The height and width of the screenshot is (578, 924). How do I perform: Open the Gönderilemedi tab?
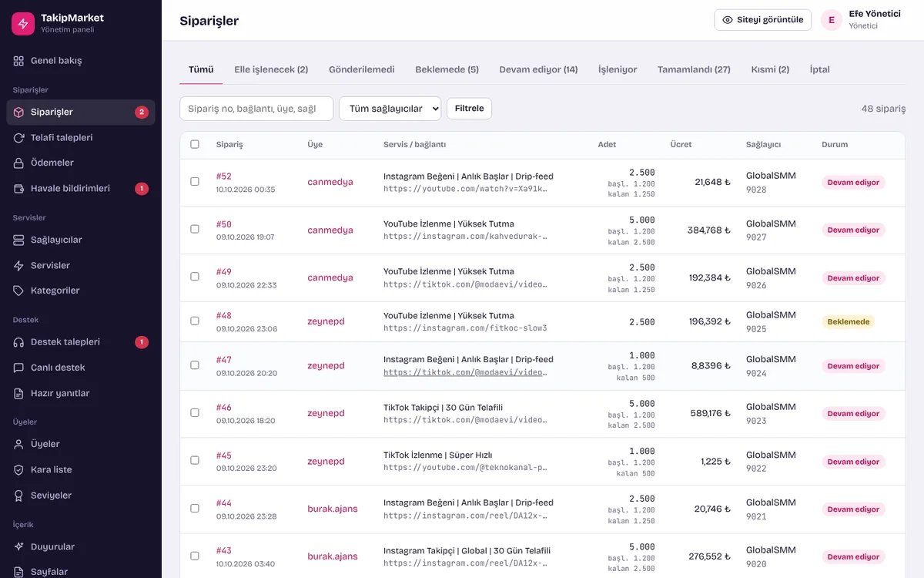point(362,69)
